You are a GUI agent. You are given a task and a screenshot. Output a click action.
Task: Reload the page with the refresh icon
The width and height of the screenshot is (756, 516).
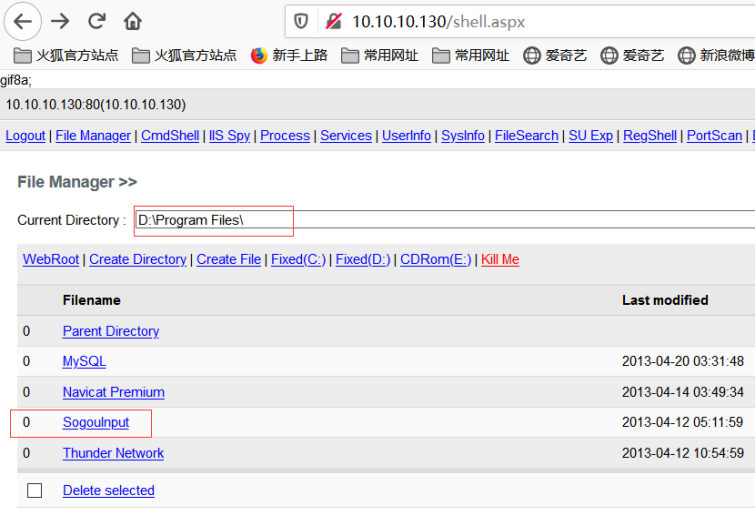[x=96, y=21]
